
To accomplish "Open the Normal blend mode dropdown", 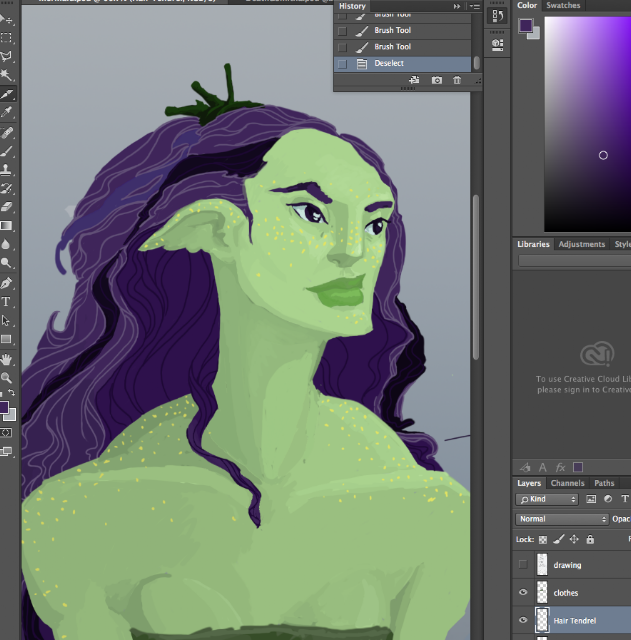I will click(x=562, y=519).
